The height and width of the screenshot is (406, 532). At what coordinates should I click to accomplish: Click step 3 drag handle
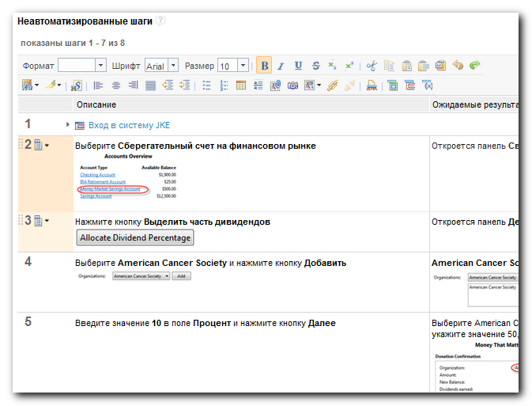click(21, 220)
